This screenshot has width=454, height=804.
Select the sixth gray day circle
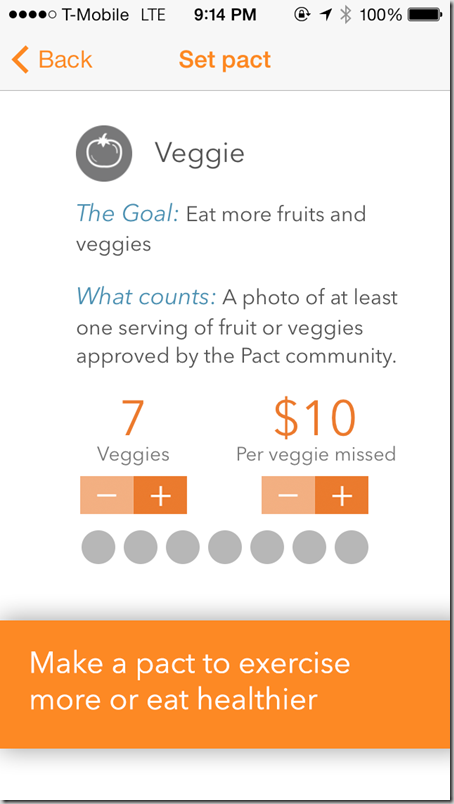[309, 547]
